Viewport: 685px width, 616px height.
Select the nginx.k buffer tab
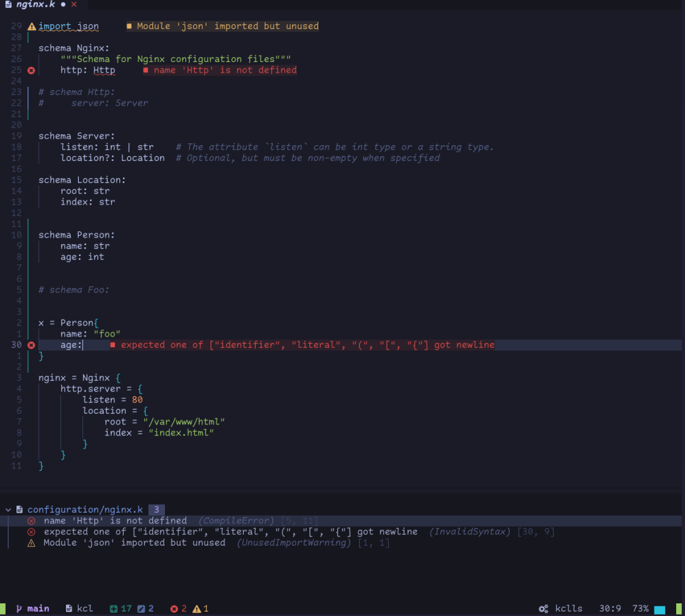point(36,4)
